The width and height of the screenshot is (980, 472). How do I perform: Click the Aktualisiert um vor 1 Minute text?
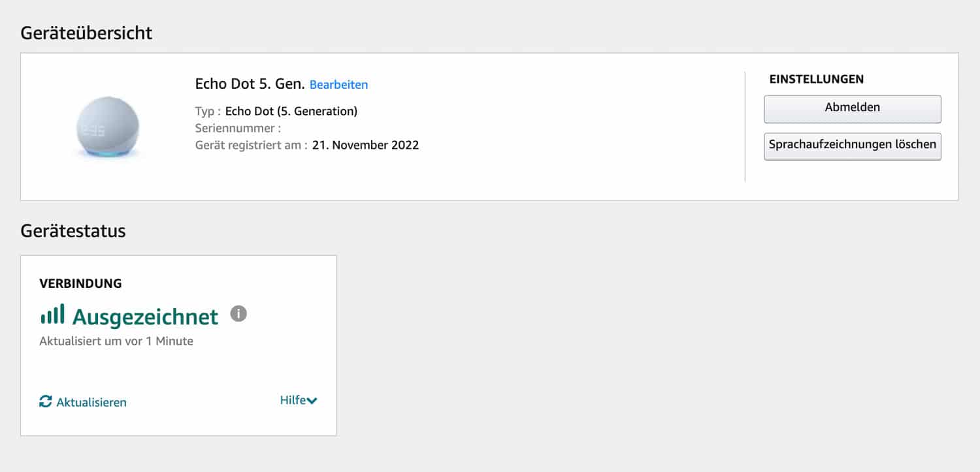click(116, 341)
